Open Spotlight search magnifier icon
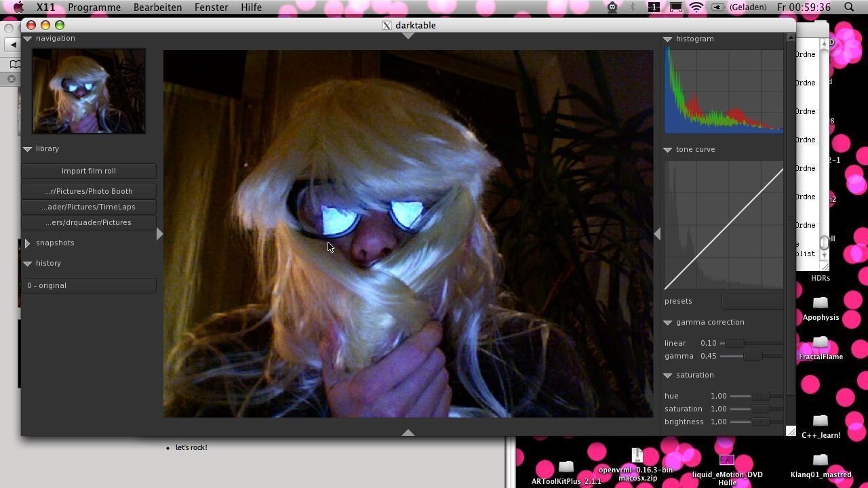Viewport: 868px width, 488px height. pos(849,7)
